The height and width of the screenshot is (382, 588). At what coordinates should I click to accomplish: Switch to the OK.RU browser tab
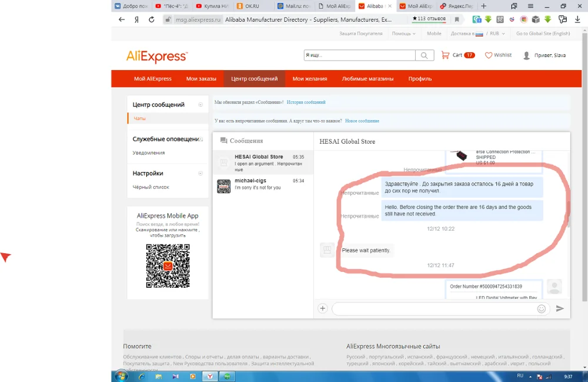(x=253, y=6)
